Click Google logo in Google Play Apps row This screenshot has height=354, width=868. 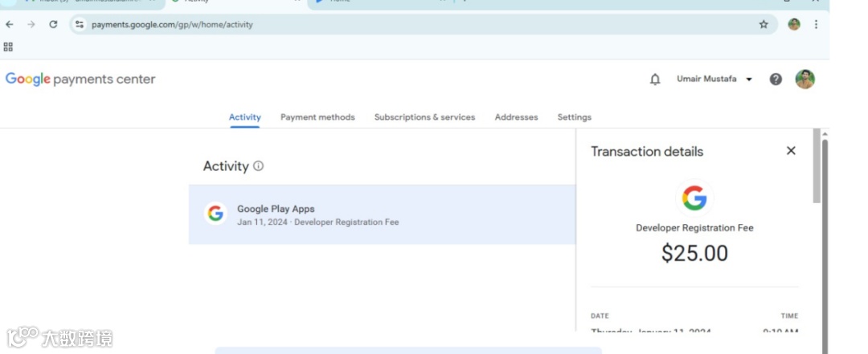(215, 214)
